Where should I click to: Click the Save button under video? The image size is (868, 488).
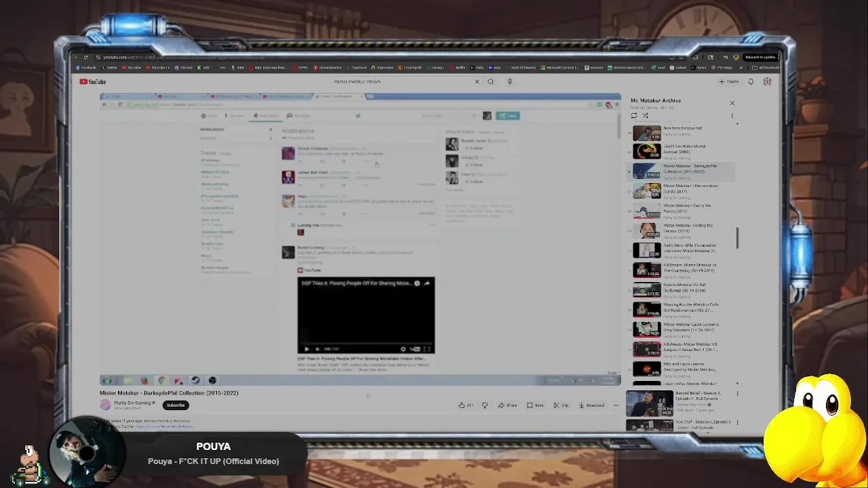click(536, 405)
